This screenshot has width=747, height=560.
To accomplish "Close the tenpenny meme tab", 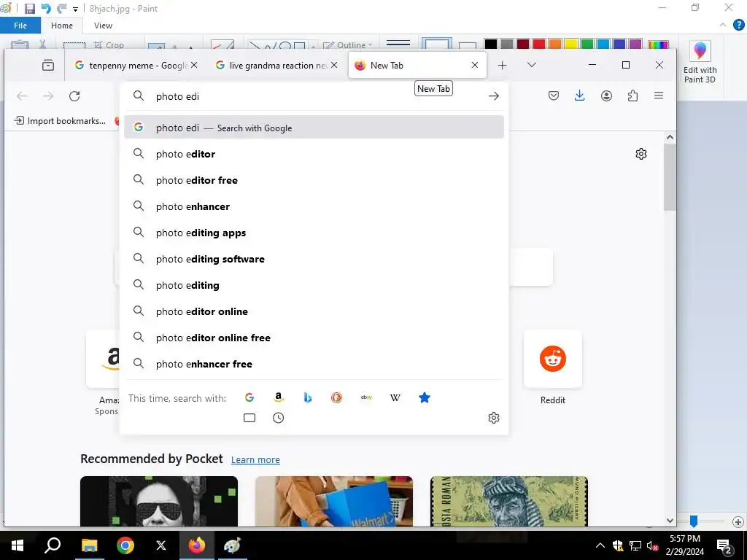I will point(194,65).
